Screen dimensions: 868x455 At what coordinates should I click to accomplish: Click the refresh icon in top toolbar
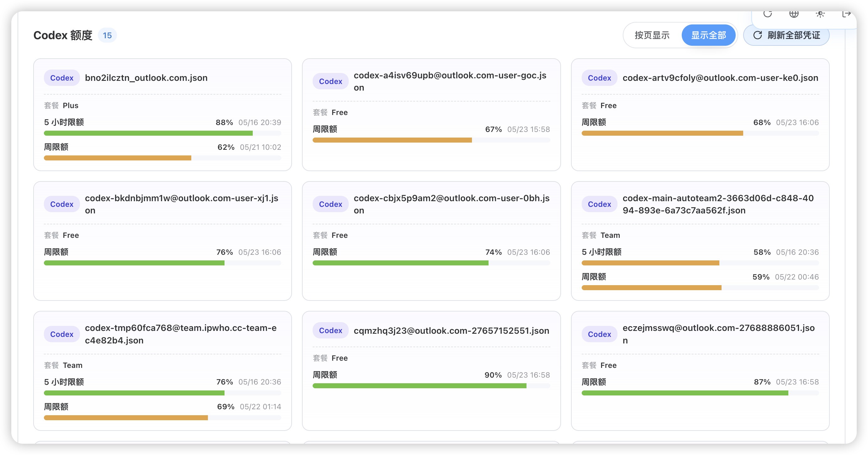click(x=768, y=14)
